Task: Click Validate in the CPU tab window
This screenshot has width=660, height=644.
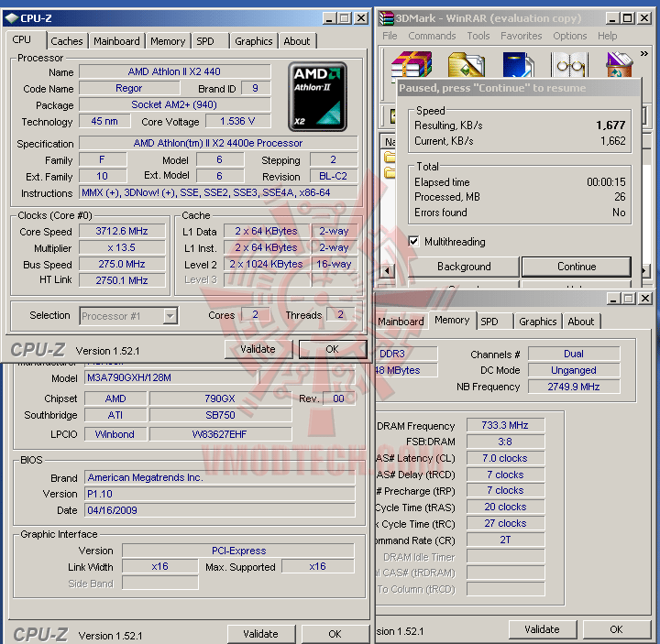Action: tap(258, 349)
